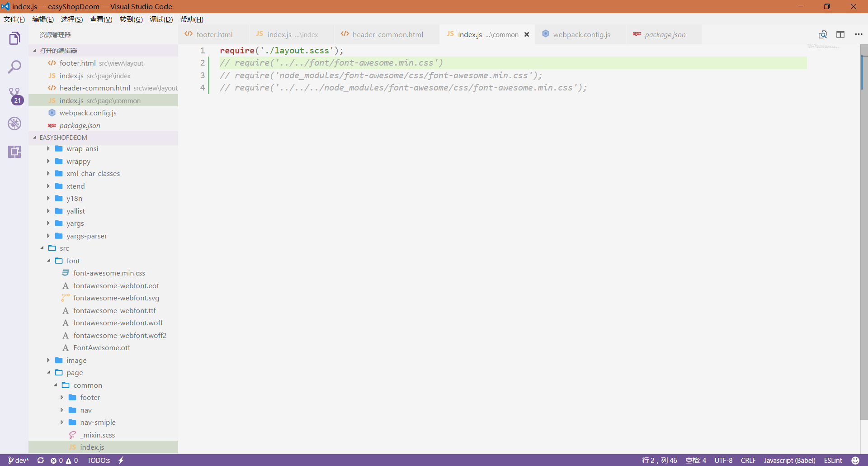Open the 转到(G) menu
Image resolution: width=868 pixels, height=466 pixels.
[x=131, y=19]
